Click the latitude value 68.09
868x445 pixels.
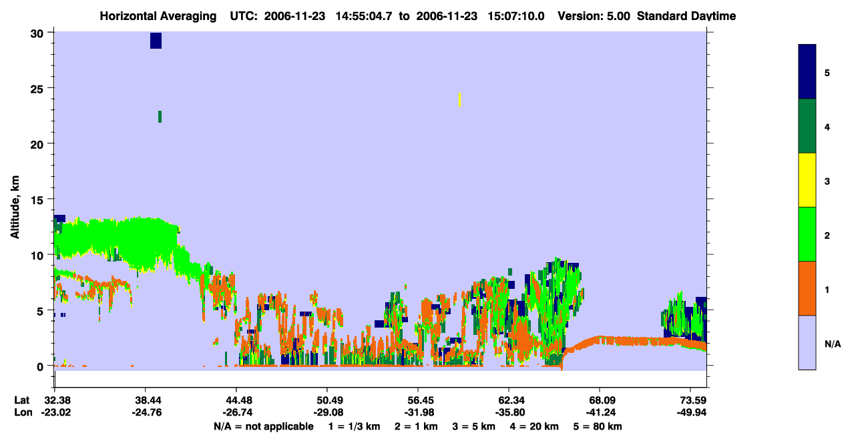(x=600, y=400)
